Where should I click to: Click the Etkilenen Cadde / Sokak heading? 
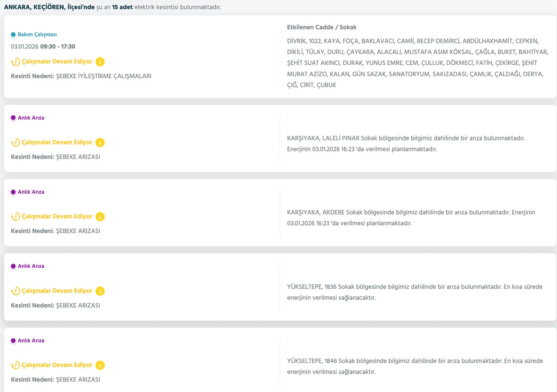click(322, 27)
